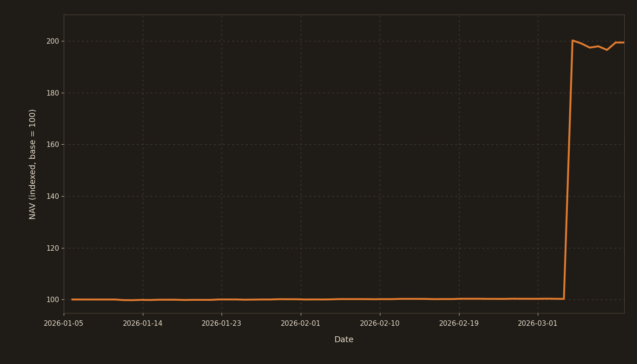
Task: Click the 2026-01-14 date label
Action: pos(143,324)
